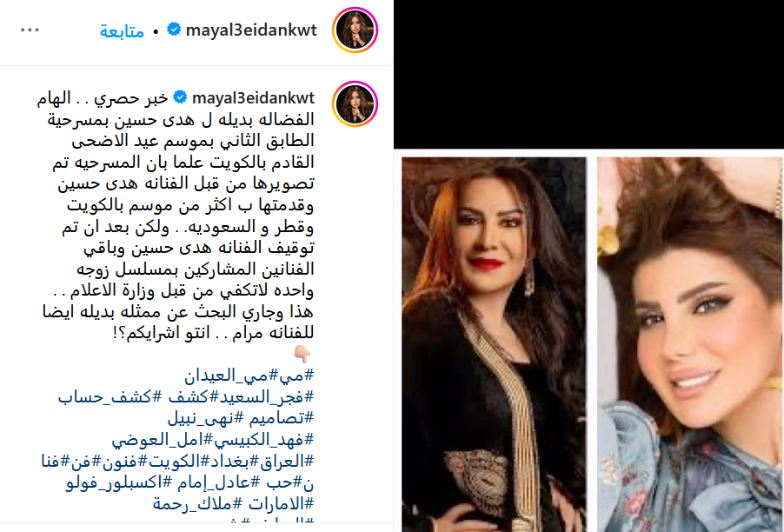Open the mayal3eidankwt username in header
The width and height of the screenshot is (784, 532).
(x=251, y=30)
